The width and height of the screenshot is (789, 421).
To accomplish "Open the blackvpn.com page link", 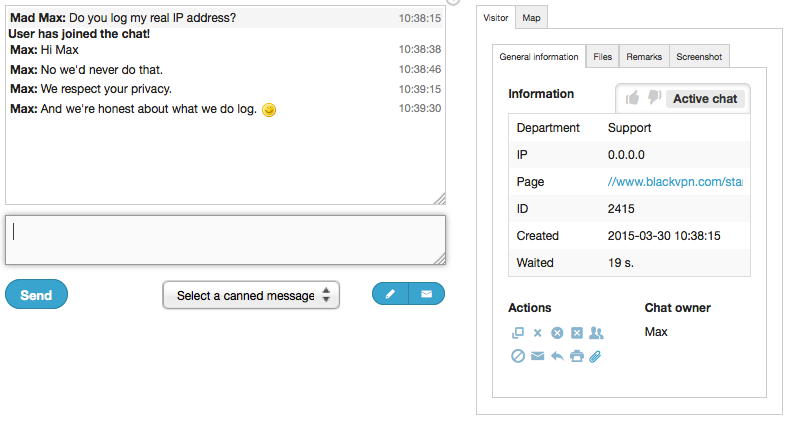I will click(x=675, y=182).
